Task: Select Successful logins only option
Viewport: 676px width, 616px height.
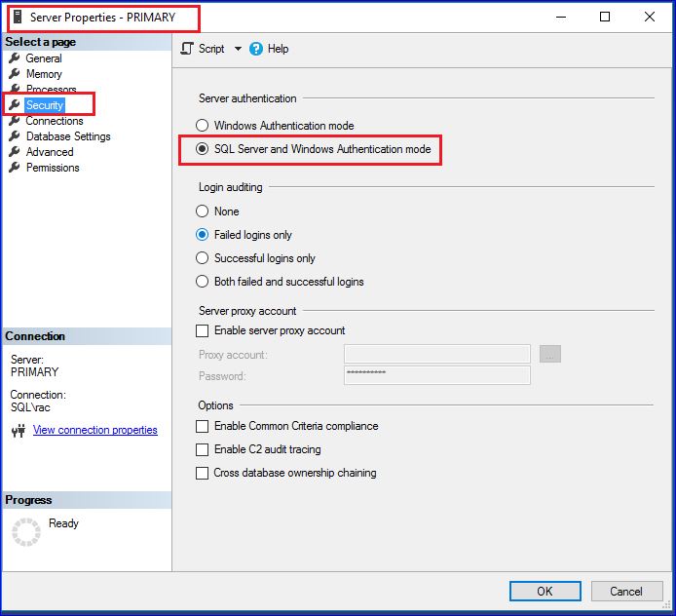Action: click(x=203, y=258)
